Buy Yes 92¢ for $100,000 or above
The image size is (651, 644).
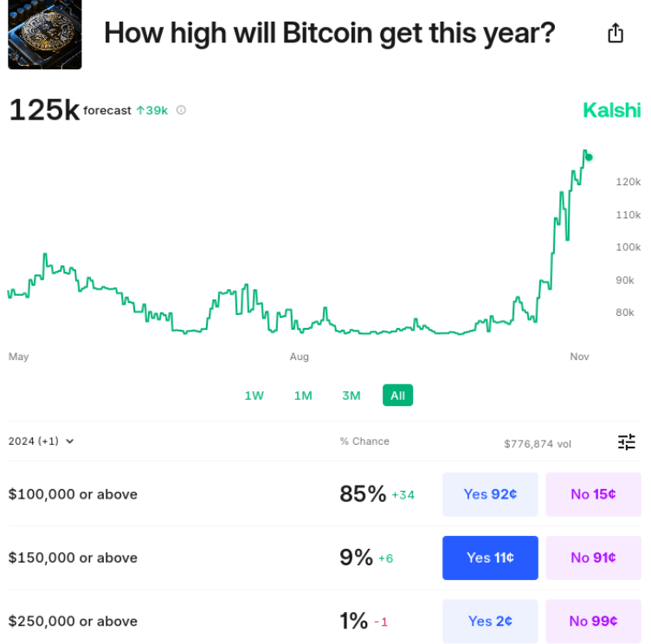click(490, 494)
